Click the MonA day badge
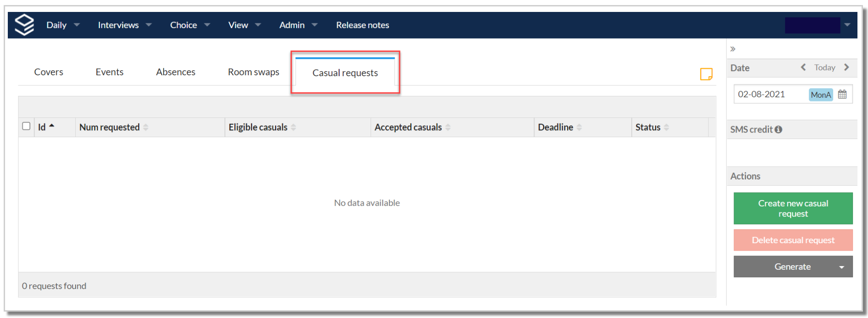The height and width of the screenshot is (318, 868). pyautogui.click(x=821, y=95)
